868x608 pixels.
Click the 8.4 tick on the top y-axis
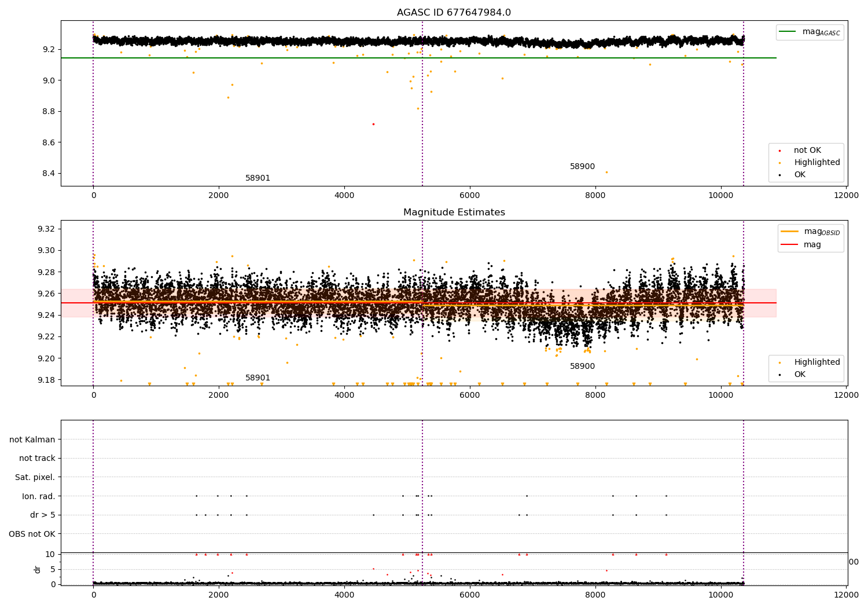coord(49,174)
